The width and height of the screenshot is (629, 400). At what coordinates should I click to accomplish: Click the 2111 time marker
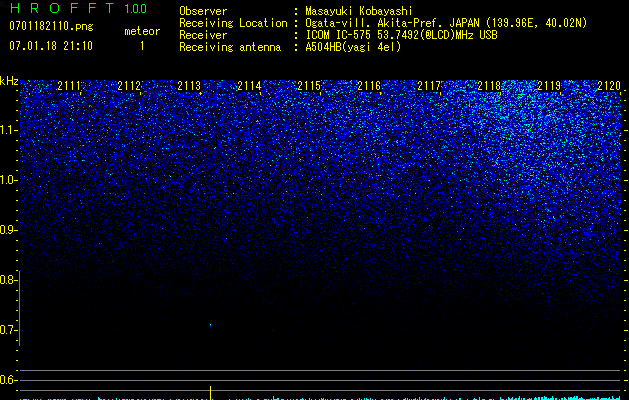coord(69,86)
